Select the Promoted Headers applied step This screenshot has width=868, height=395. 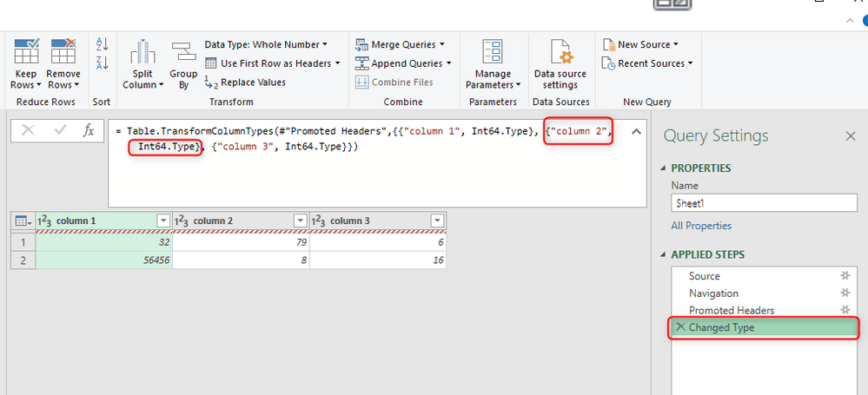[x=762, y=311]
